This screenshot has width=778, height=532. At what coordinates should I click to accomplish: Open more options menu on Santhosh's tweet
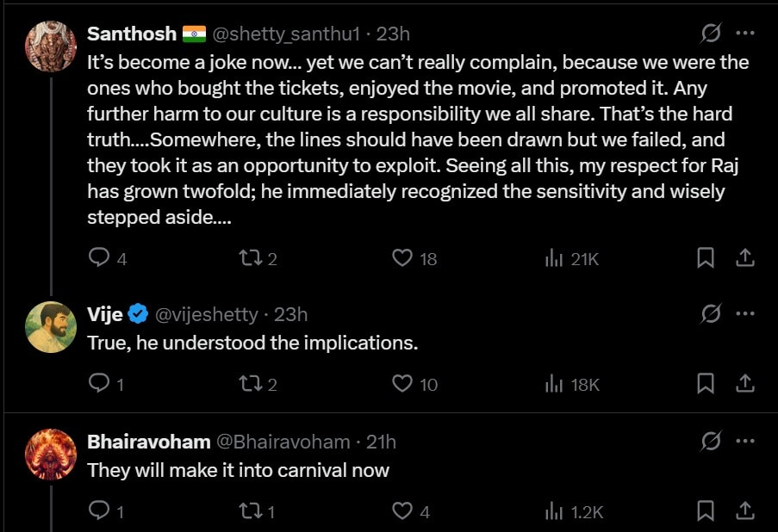click(x=745, y=34)
